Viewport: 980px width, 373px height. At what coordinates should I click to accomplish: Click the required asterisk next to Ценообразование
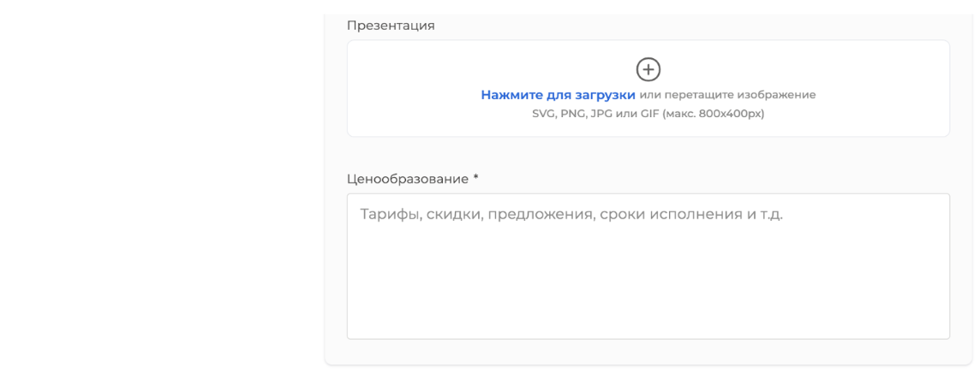(x=475, y=178)
